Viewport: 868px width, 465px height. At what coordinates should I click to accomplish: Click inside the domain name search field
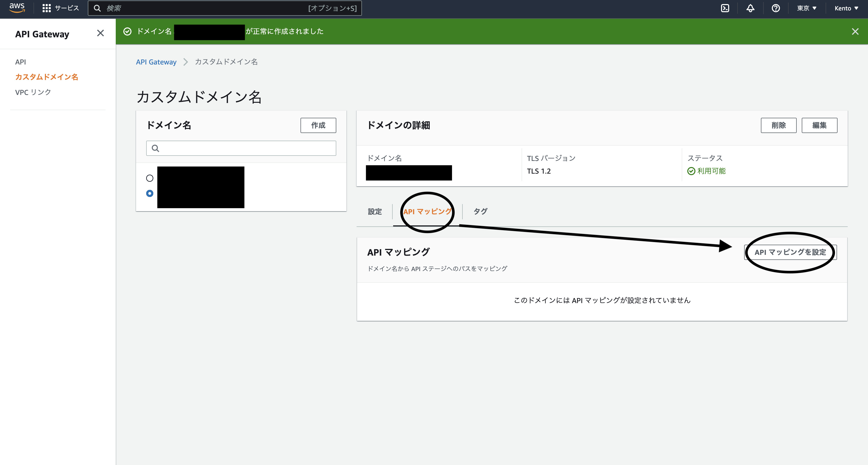tap(241, 148)
